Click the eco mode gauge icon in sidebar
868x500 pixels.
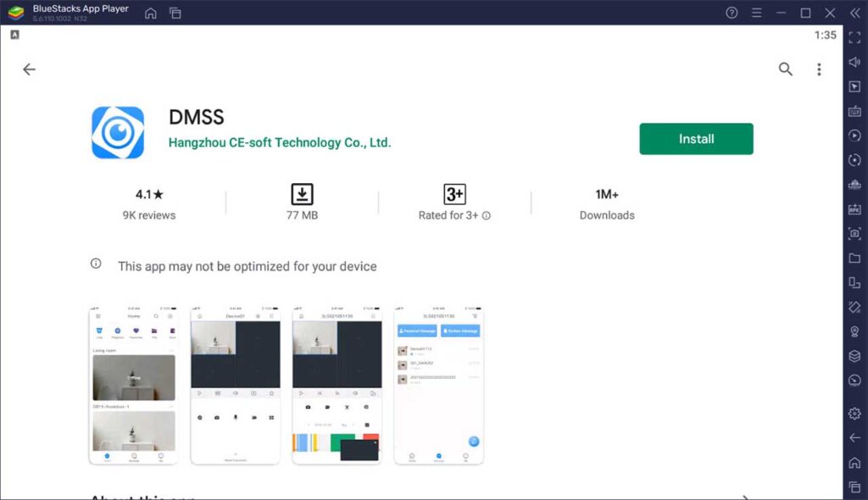pos(854,381)
